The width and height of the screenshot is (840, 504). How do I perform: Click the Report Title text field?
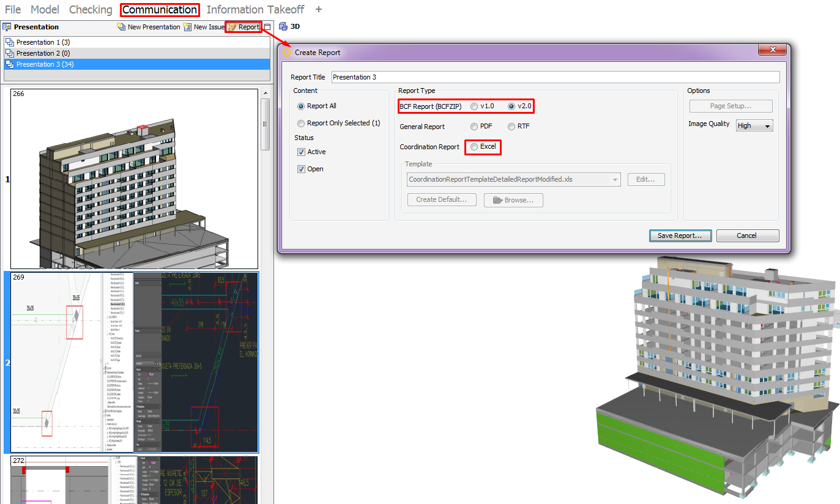pyautogui.click(x=555, y=78)
